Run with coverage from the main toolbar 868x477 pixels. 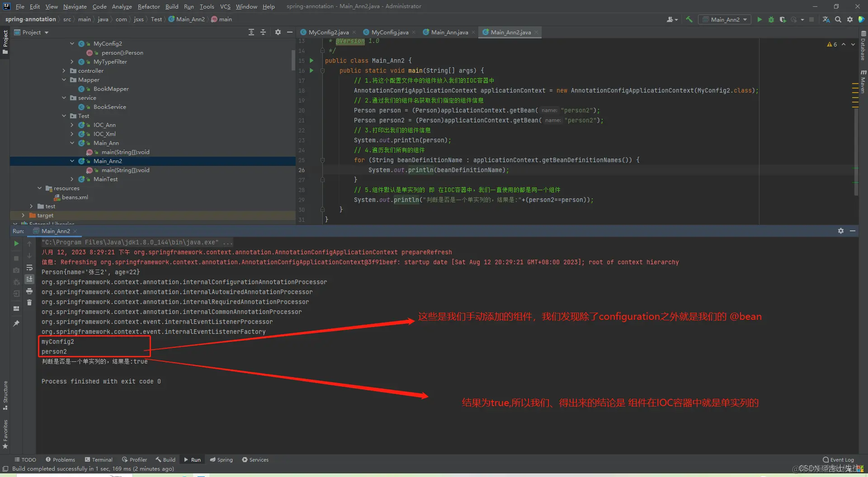click(783, 19)
